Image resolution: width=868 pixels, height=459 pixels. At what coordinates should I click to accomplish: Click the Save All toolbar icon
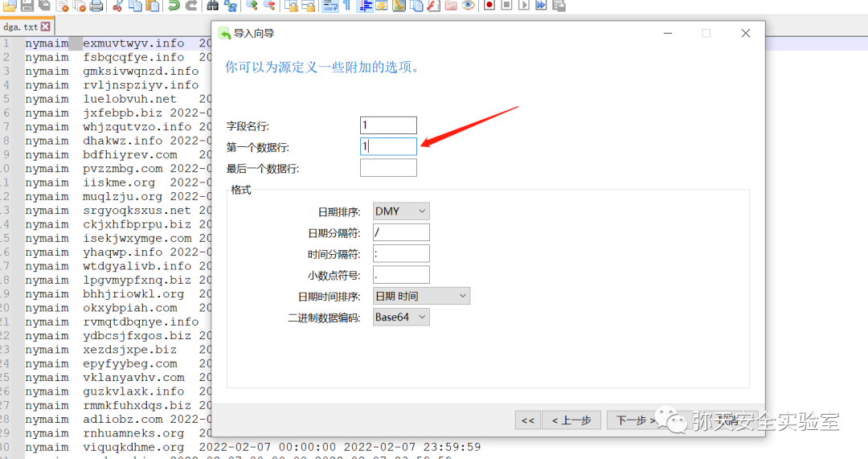coord(44,6)
